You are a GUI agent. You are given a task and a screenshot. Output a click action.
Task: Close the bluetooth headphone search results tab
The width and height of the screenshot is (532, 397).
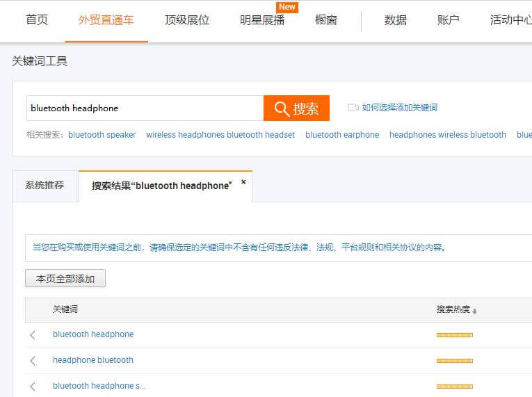243,182
